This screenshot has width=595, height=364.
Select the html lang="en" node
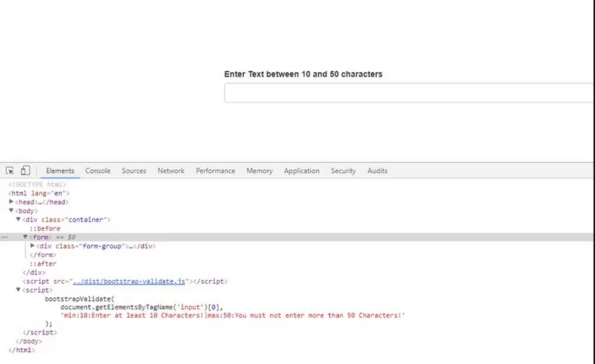pos(39,193)
